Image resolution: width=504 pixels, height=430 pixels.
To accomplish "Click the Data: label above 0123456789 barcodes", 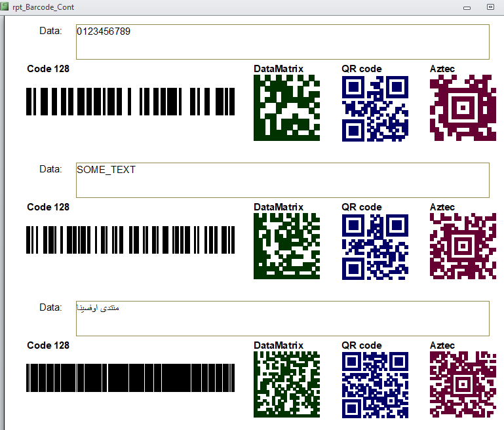I will click(50, 31).
